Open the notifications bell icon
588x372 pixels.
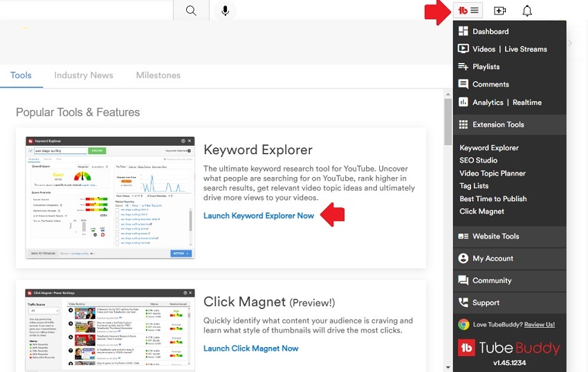click(527, 11)
